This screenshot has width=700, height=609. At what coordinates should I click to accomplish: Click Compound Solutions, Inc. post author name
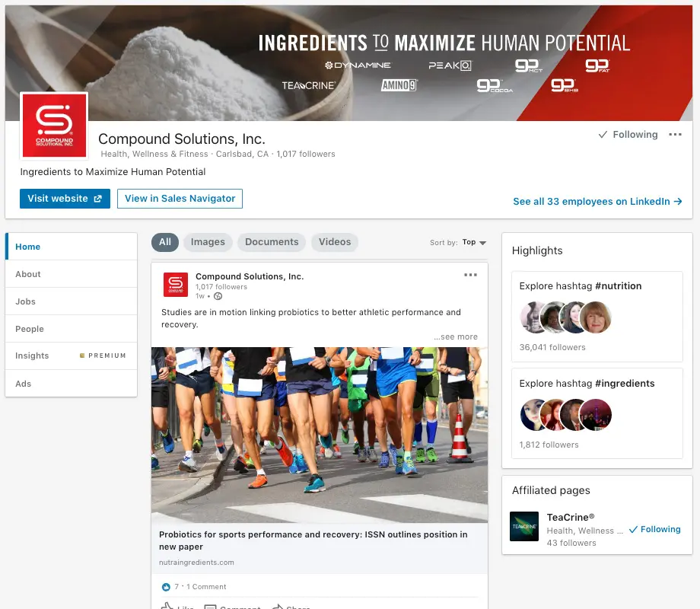coord(250,276)
